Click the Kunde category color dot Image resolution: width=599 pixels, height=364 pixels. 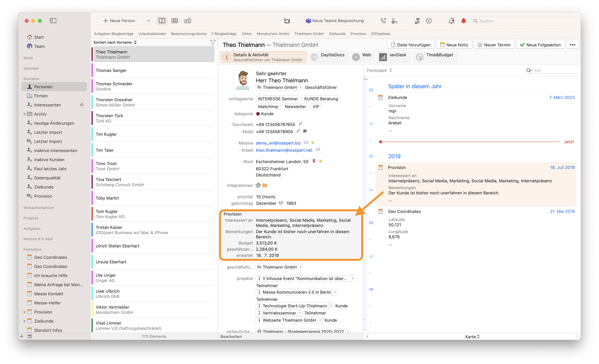point(258,114)
